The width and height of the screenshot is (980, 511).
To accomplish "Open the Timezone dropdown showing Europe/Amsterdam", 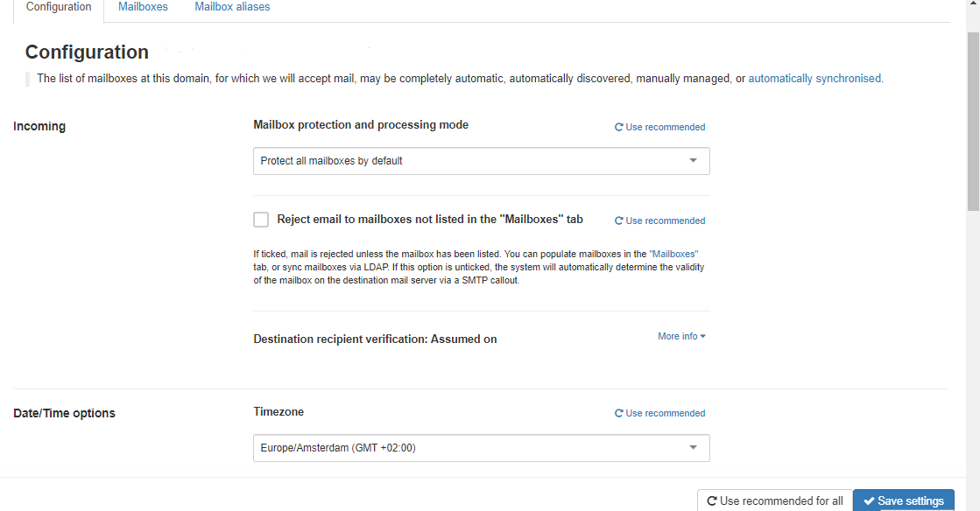I will coord(481,448).
